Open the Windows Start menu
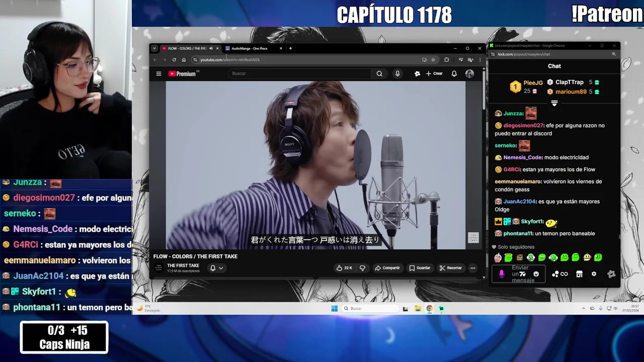The width and height of the screenshot is (644, 362). pyautogui.click(x=335, y=309)
